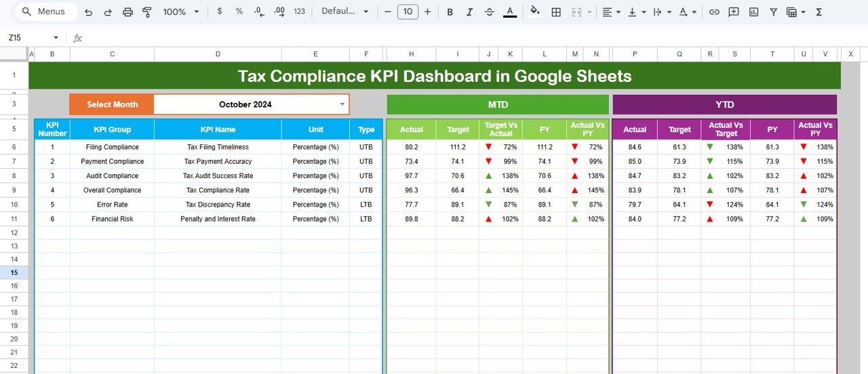Click the MTD Actual value 89.8
Screen dimensions: 868x374
click(411, 219)
